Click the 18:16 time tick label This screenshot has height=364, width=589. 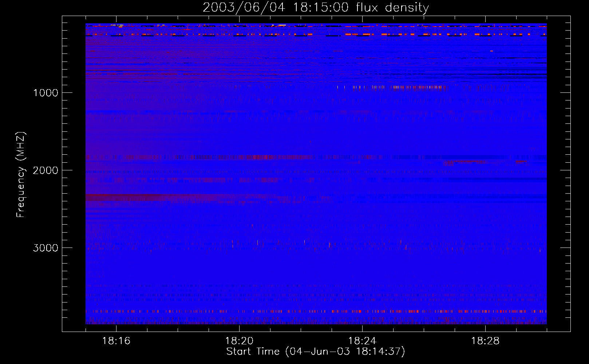point(116,341)
